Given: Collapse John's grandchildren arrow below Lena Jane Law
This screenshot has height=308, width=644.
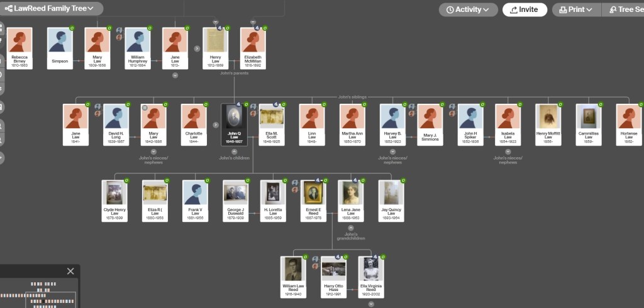Looking at the screenshot, I should coord(351,228).
